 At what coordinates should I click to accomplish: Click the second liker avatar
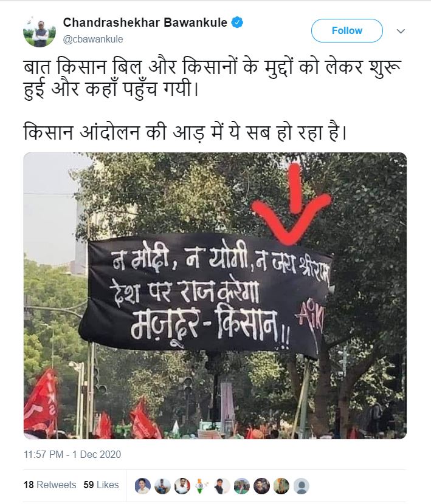click(162, 486)
